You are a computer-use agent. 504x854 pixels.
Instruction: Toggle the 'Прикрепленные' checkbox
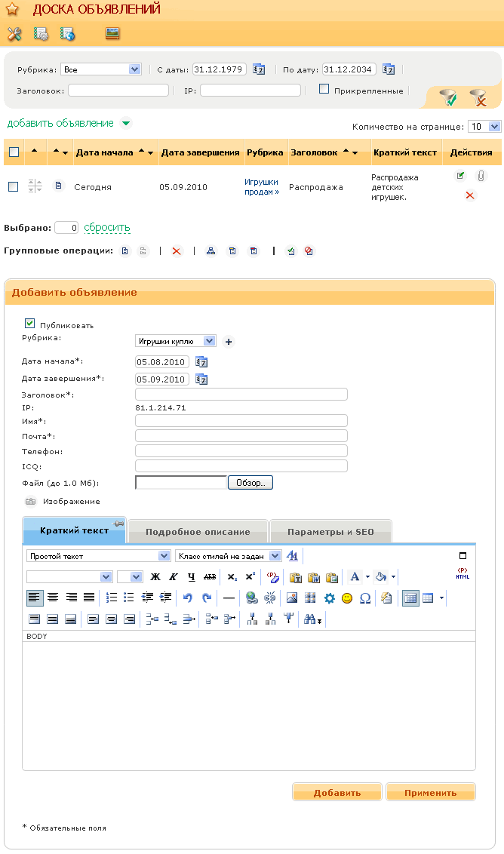tap(324, 89)
